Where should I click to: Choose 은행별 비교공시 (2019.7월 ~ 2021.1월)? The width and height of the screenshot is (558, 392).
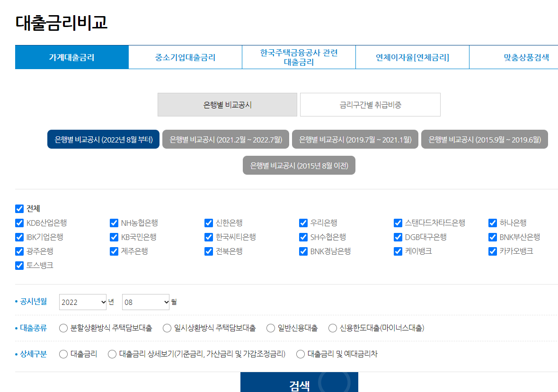pyautogui.click(x=355, y=139)
